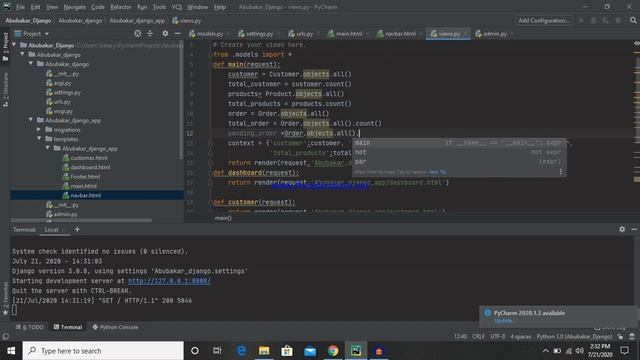Click the locate file target icon
The image size is (640, 360).
138,33
